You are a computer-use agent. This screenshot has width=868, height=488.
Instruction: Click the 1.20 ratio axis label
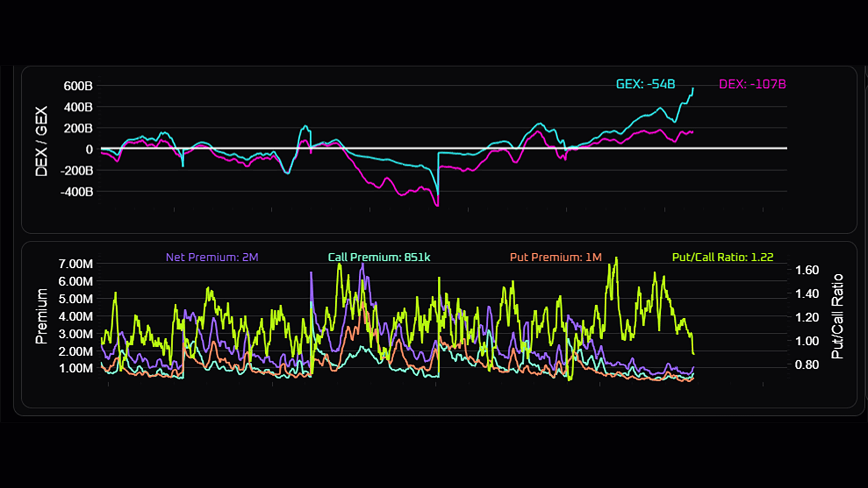[807, 317]
